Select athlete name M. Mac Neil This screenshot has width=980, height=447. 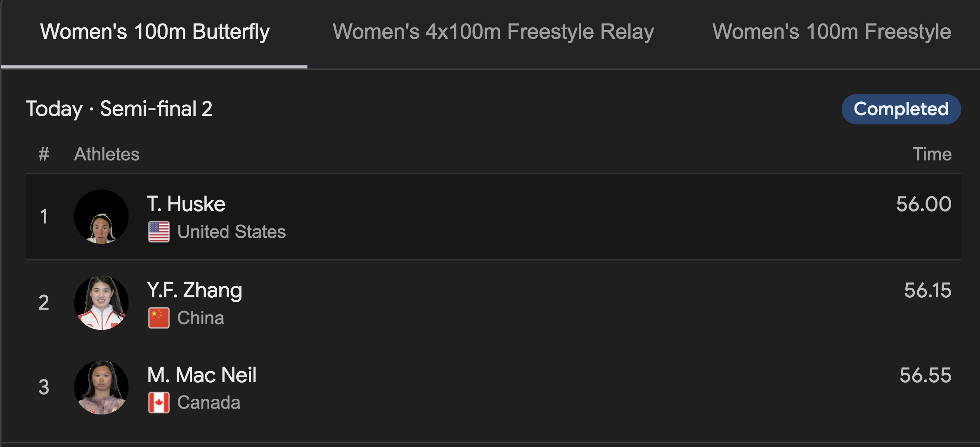tap(202, 375)
